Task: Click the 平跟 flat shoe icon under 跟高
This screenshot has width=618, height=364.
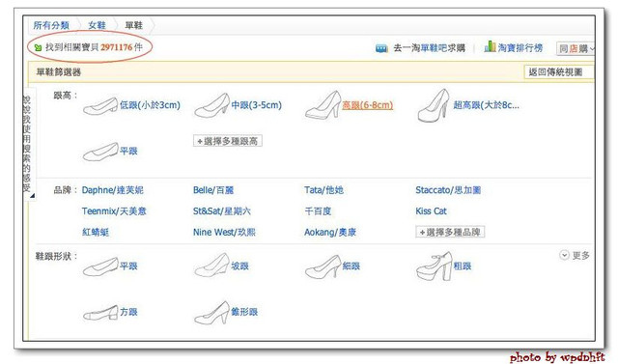Action: [100, 152]
